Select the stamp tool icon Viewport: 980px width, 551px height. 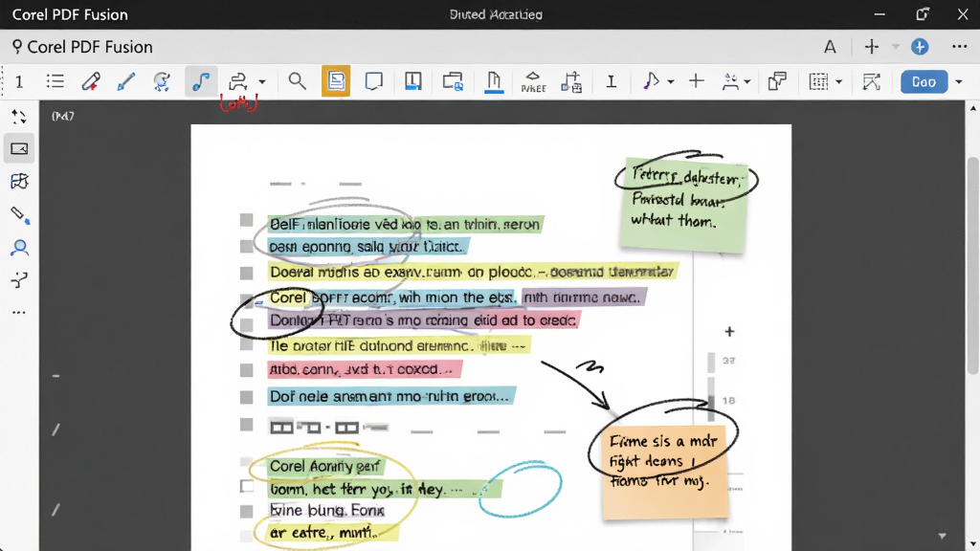pyautogui.click(x=237, y=81)
